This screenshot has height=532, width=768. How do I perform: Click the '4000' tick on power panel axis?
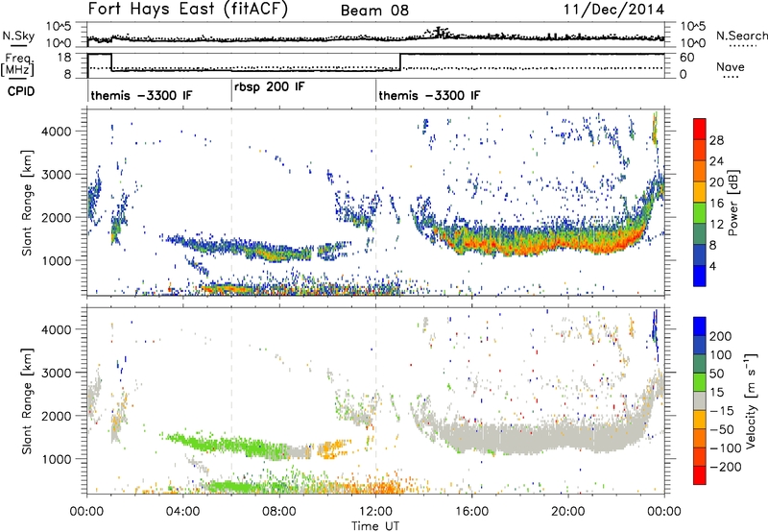click(56, 132)
